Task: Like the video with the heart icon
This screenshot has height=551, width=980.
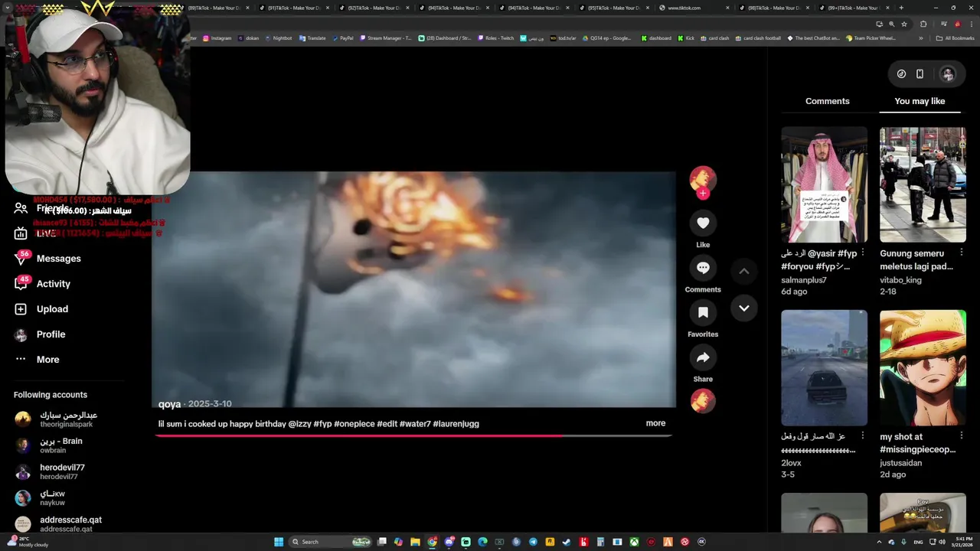Action: point(703,223)
